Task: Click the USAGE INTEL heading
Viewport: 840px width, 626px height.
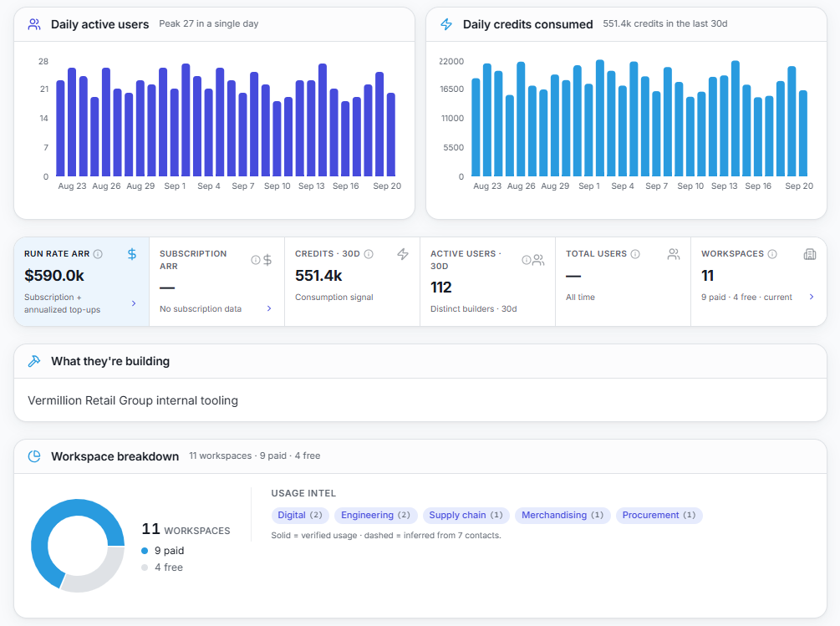Action: pyautogui.click(x=303, y=493)
